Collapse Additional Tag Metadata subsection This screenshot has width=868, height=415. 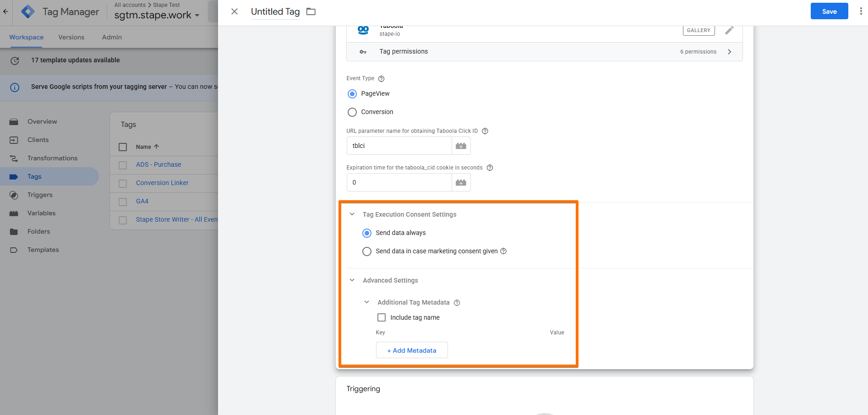point(367,302)
